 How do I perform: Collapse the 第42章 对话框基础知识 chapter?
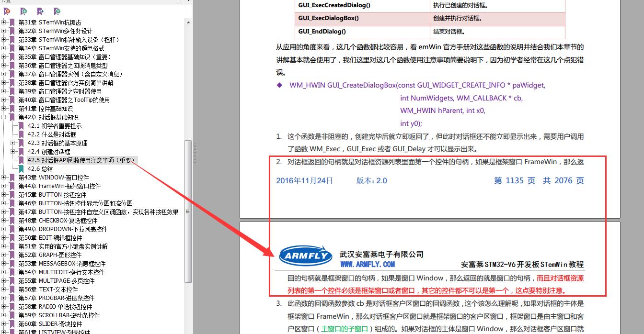[x=4, y=117]
